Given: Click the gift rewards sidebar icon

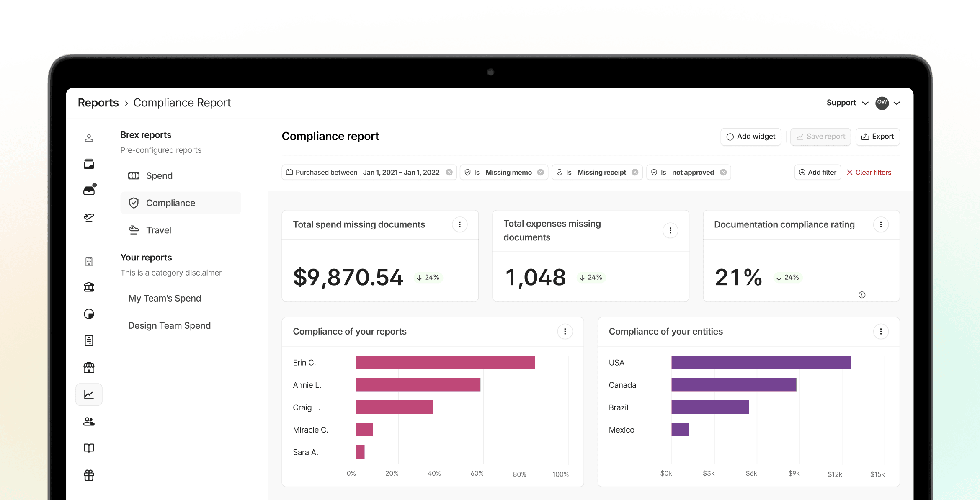Looking at the screenshot, I should tap(89, 475).
